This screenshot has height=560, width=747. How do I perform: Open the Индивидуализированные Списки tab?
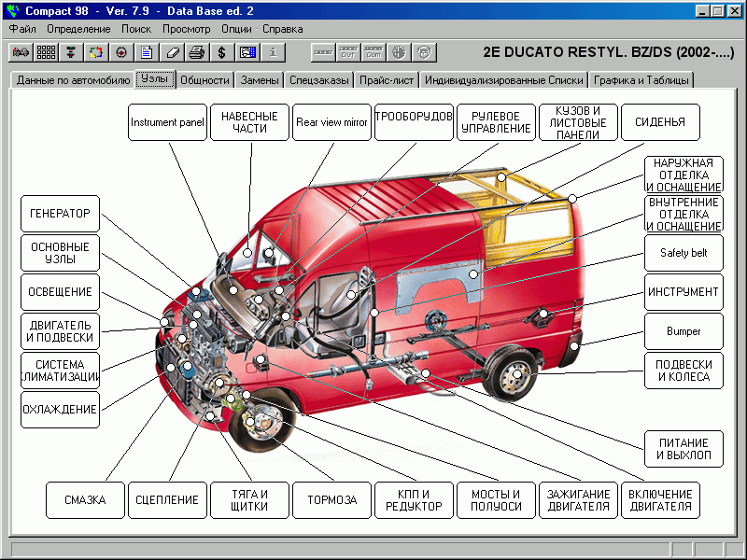point(504,80)
